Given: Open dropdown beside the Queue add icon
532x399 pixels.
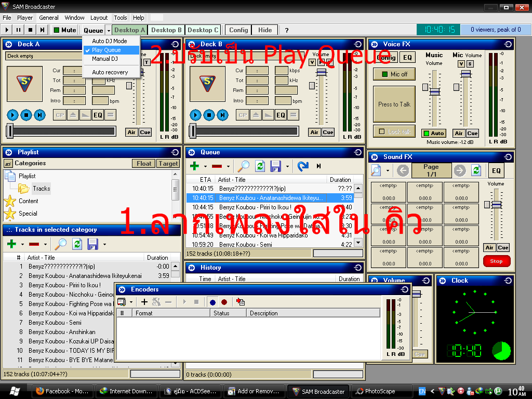Looking at the screenshot, I should click(x=205, y=167).
